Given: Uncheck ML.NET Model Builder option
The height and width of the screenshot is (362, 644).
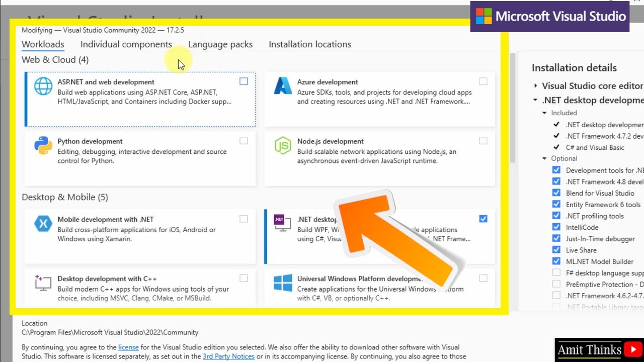Looking at the screenshot, I should pos(556,261).
